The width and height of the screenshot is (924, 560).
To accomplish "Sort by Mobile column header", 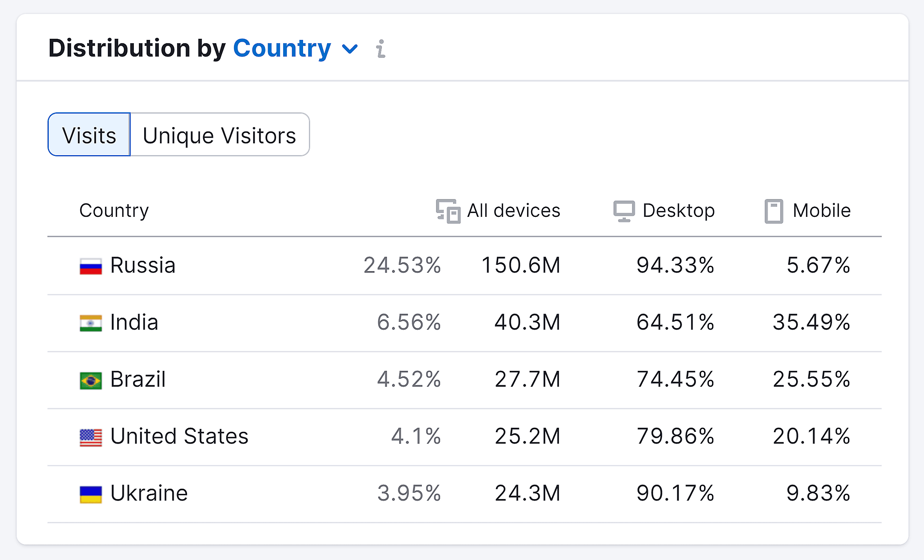I will [x=821, y=211].
